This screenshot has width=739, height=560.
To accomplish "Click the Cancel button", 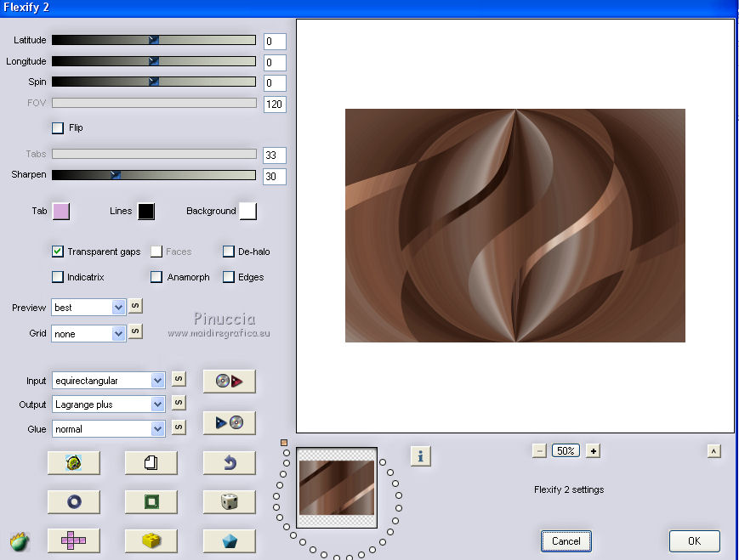I will pos(566,541).
